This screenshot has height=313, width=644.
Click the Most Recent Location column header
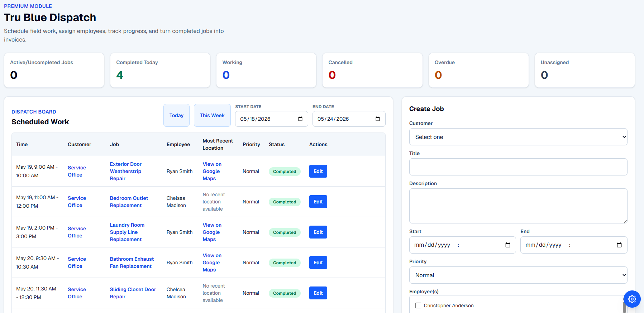click(x=218, y=144)
